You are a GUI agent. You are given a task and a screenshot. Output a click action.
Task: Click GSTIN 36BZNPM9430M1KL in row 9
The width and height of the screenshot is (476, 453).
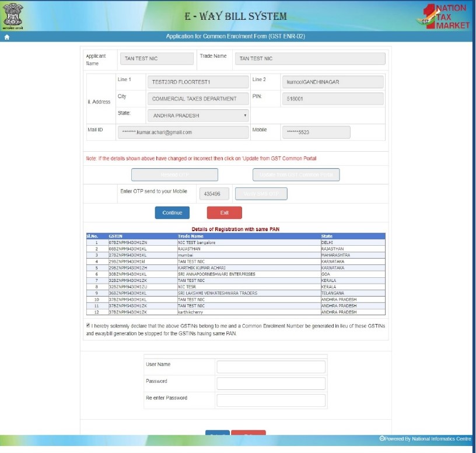coord(128,293)
